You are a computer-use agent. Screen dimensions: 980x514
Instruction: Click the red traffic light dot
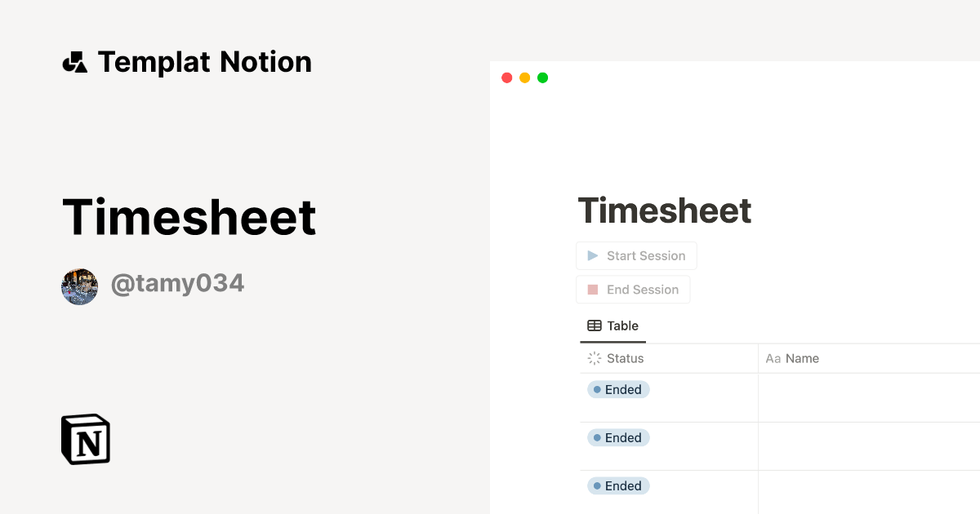point(507,78)
